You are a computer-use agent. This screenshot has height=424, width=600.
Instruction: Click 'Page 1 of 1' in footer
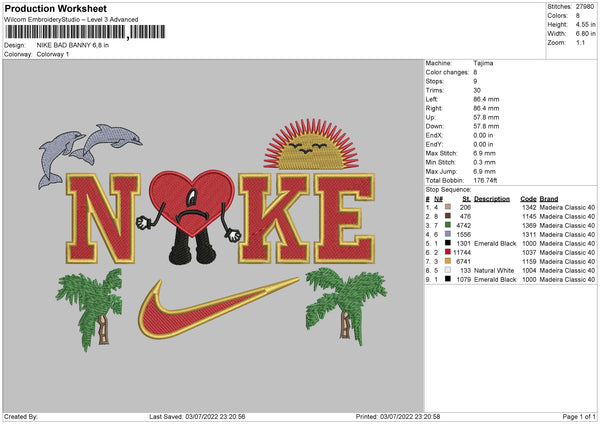[x=579, y=416]
